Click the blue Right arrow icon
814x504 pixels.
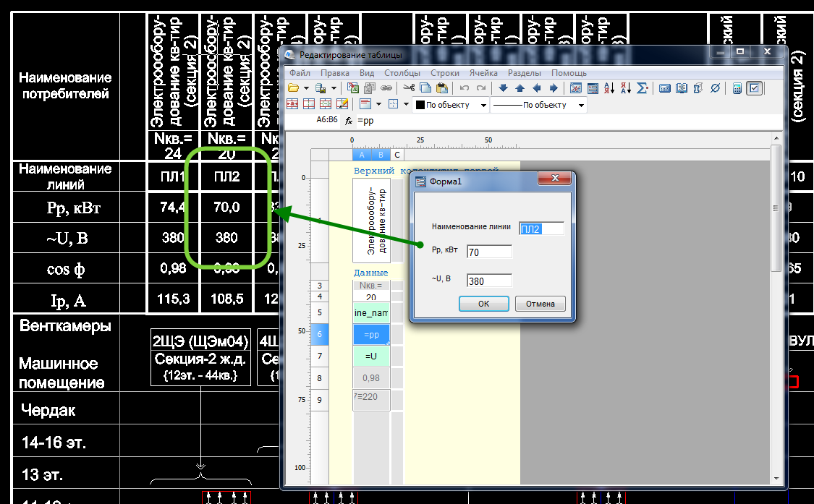click(554, 88)
